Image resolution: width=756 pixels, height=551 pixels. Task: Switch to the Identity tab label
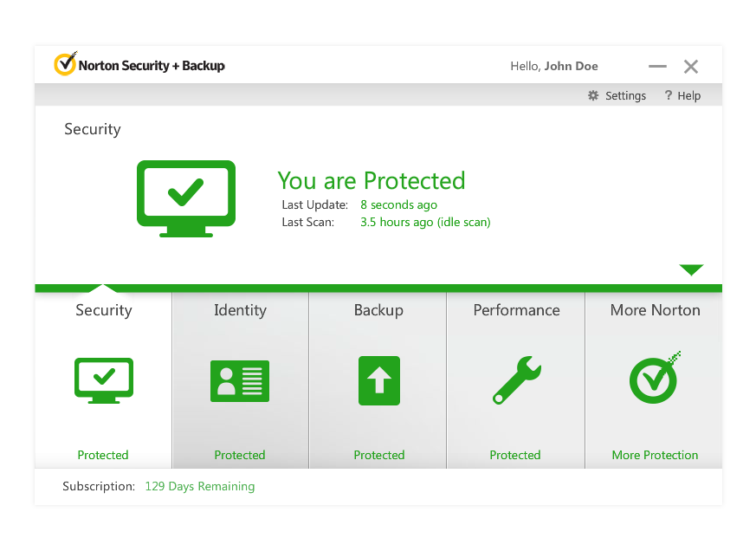pos(240,310)
